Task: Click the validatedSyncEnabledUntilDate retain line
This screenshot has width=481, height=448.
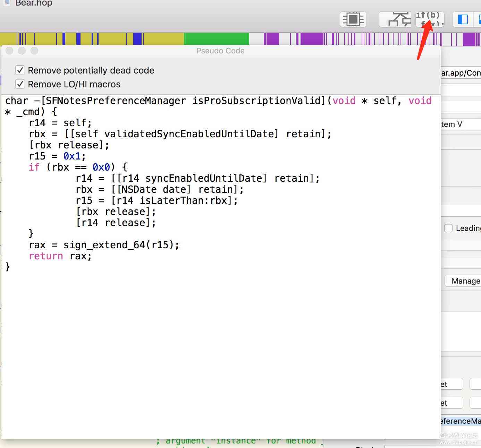Action: click(x=180, y=134)
